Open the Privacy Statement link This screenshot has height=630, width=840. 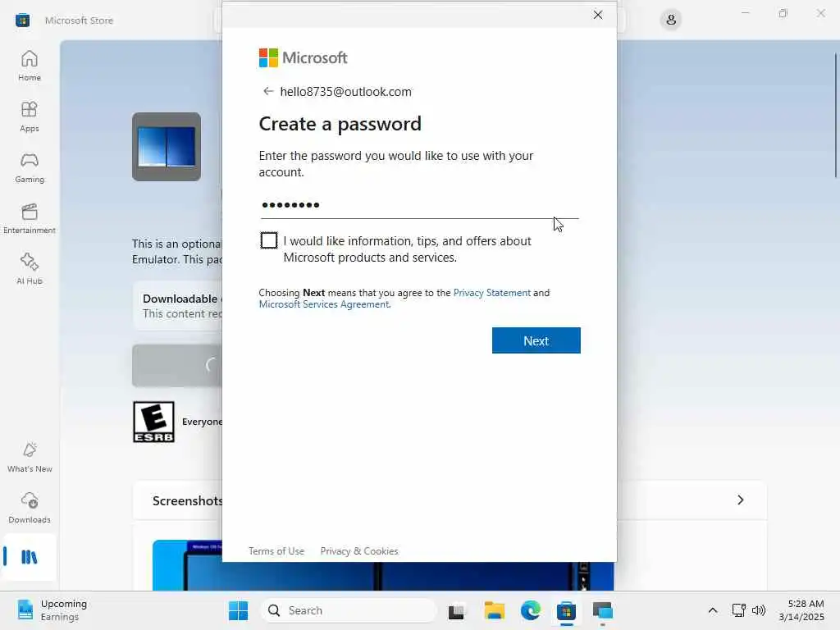pyautogui.click(x=492, y=293)
